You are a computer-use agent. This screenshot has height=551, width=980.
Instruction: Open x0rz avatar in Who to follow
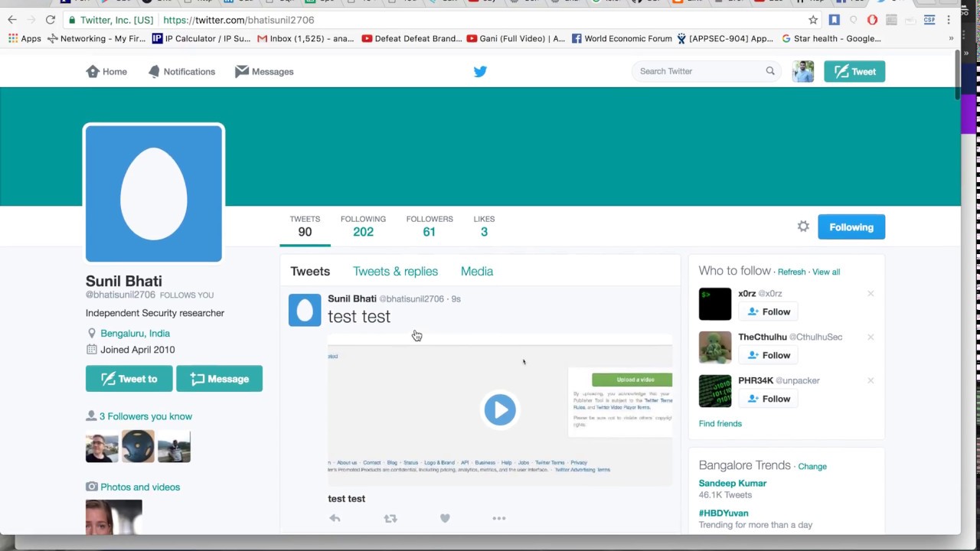coord(715,304)
